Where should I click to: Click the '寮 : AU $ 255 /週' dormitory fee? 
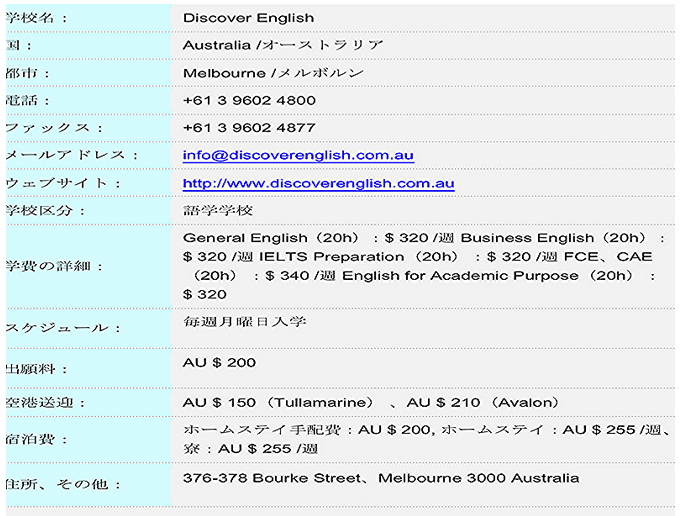[250, 449]
